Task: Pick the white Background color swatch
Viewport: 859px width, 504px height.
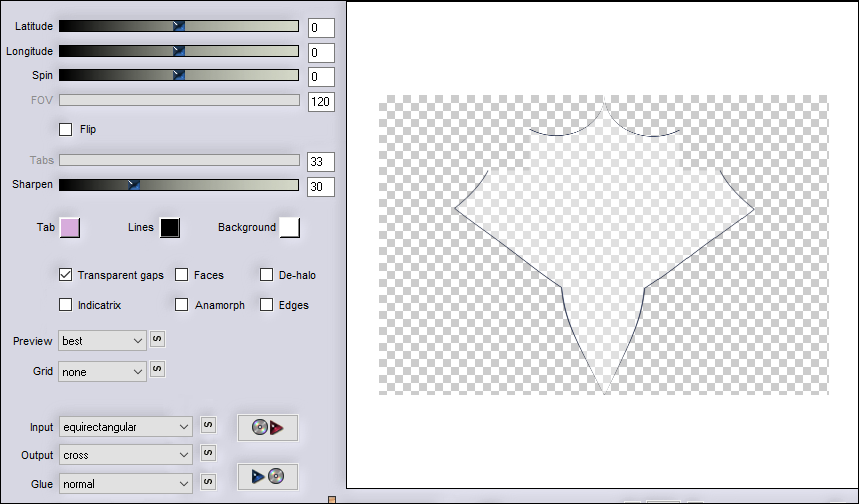Action: click(290, 228)
